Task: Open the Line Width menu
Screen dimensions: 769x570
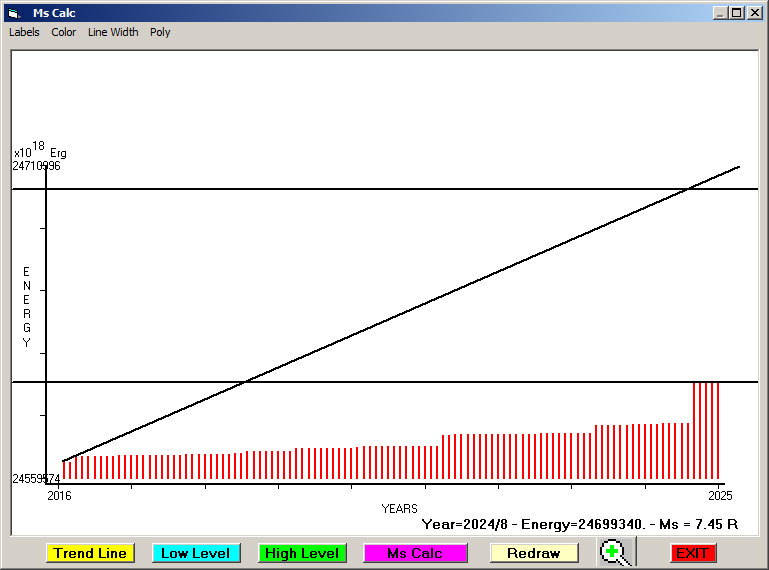Action: (x=113, y=32)
